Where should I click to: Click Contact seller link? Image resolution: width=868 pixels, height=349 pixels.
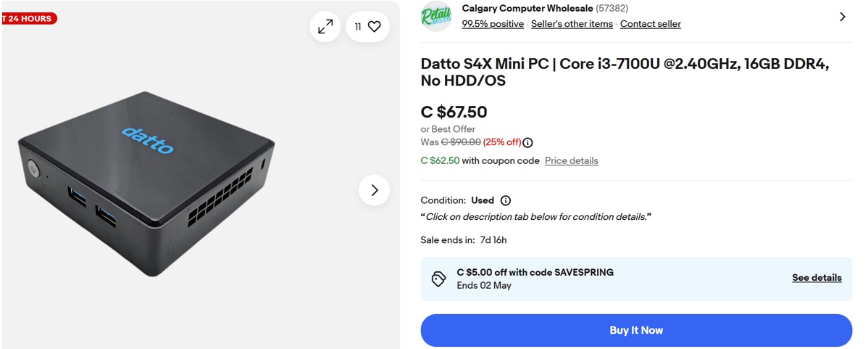point(650,24)
